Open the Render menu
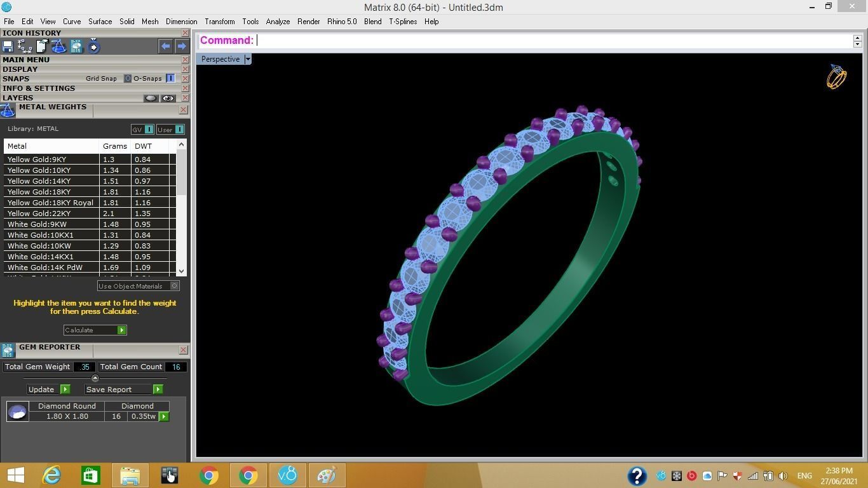Image resolution: width=868 pixels, height=488 pixels. 308,22
